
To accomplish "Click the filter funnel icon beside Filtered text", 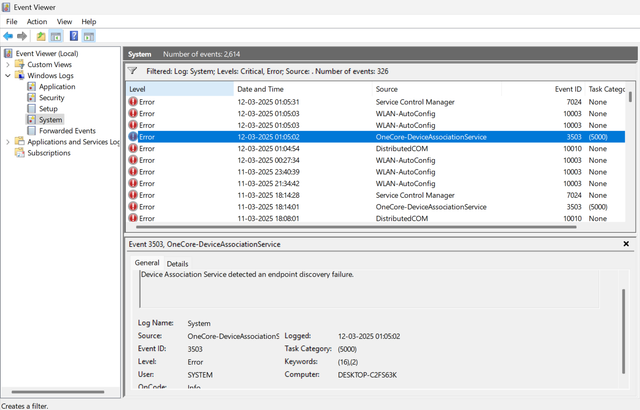I will click(x=132, y=71).
